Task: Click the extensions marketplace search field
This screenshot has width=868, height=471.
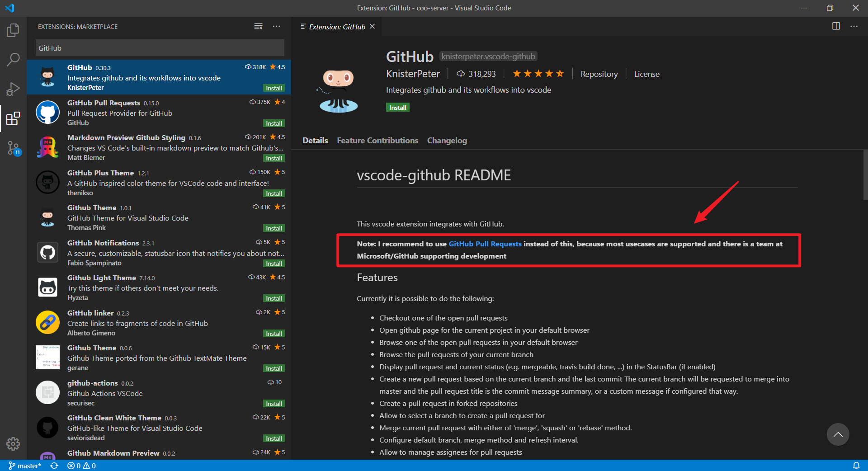Action: pos(159,47)
